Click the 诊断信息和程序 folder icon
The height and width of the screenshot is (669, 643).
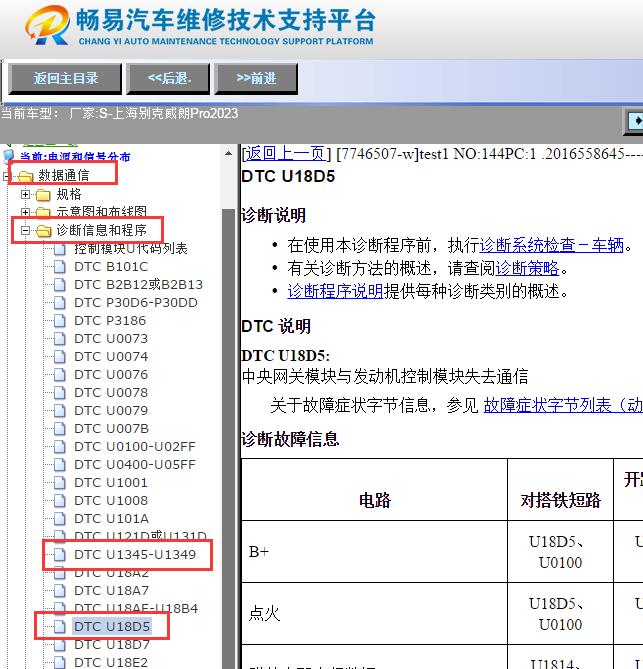click(x=43, y=231)
